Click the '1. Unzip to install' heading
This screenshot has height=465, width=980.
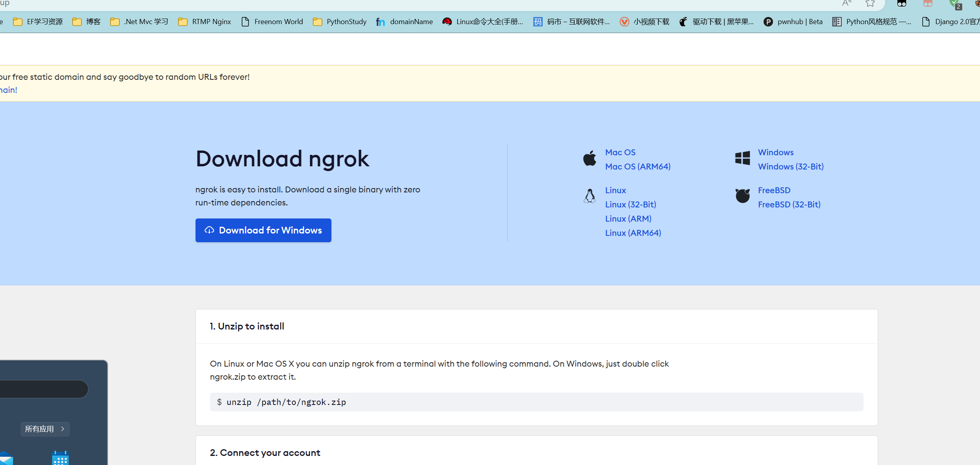[247, 326]
